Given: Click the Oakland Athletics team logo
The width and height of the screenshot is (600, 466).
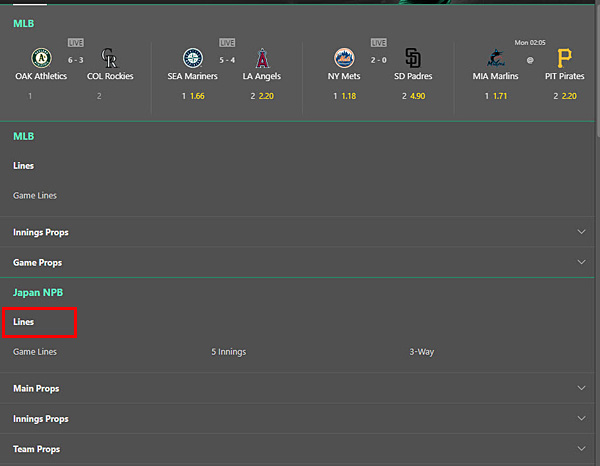Looking at the screenshot, I should coord(41,58).
